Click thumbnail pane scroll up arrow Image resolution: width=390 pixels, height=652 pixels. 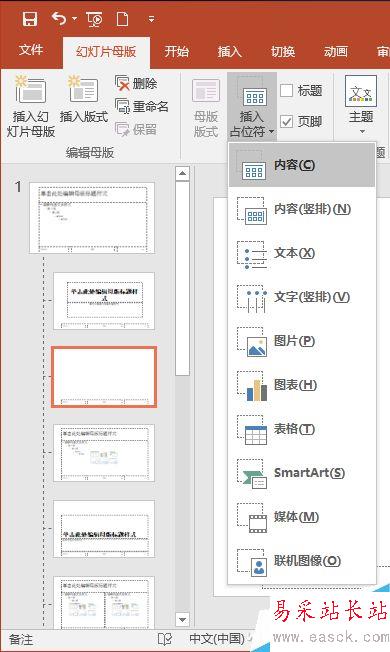click(182, 173)
